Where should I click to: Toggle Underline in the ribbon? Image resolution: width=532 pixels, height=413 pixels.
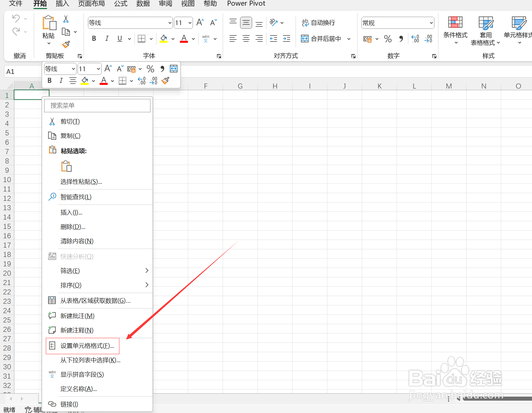120,39
